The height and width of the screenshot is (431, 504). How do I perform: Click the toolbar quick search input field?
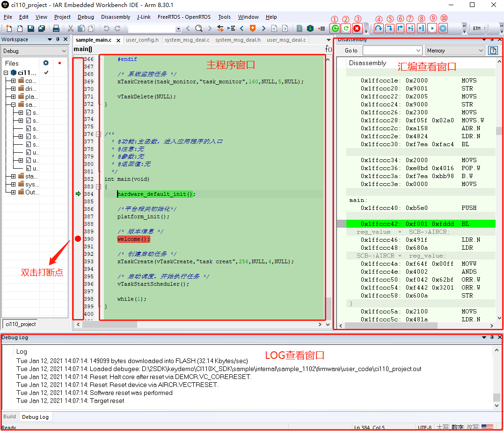[x=152, y=29]
